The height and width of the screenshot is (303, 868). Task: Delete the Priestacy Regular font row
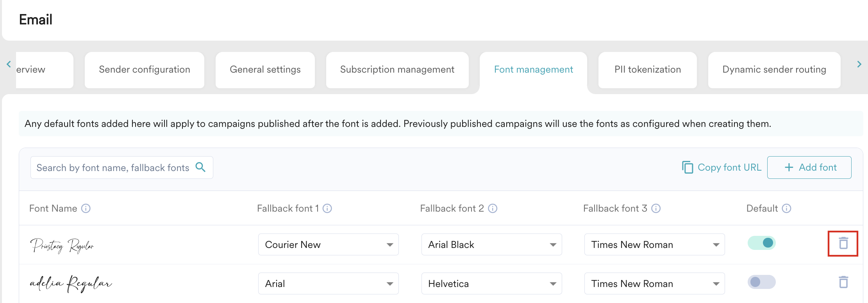pyautogui.click(x=843, y=243)
